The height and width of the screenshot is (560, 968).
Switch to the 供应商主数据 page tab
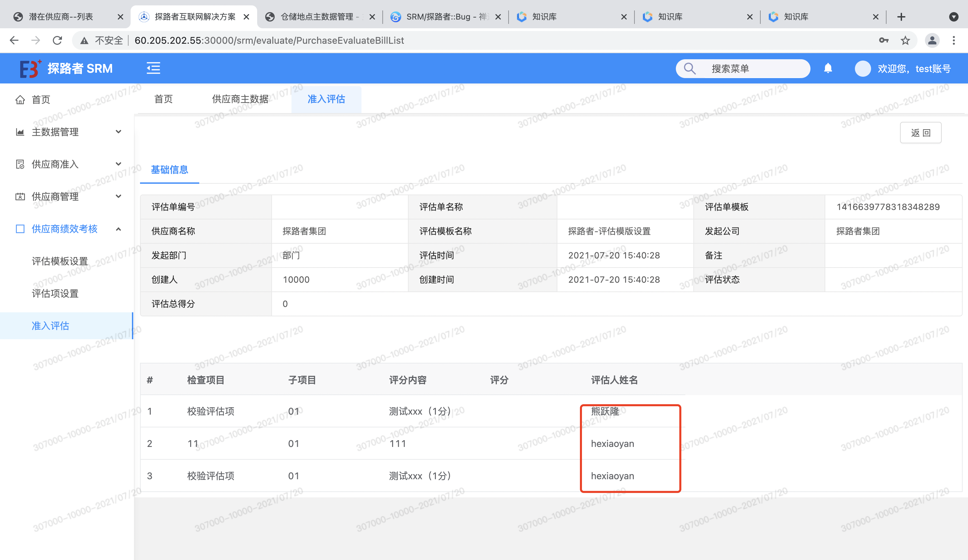[x=240, y=99]
